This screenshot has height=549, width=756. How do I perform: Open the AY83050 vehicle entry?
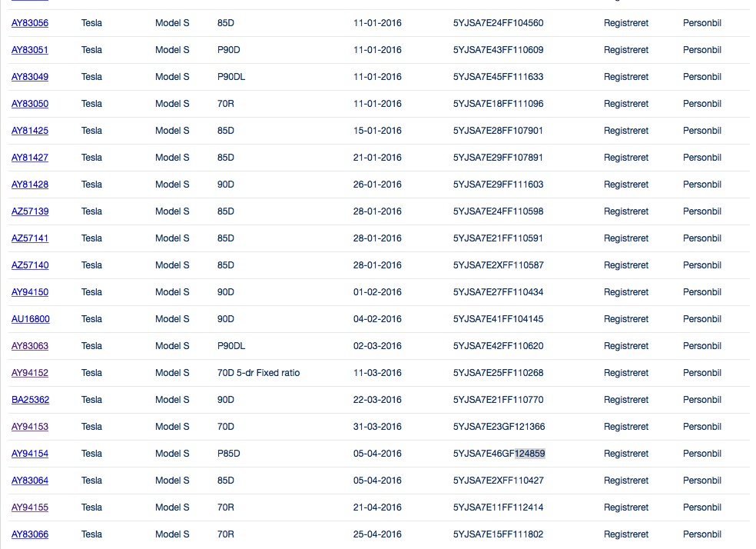click(x=30, y=104)
